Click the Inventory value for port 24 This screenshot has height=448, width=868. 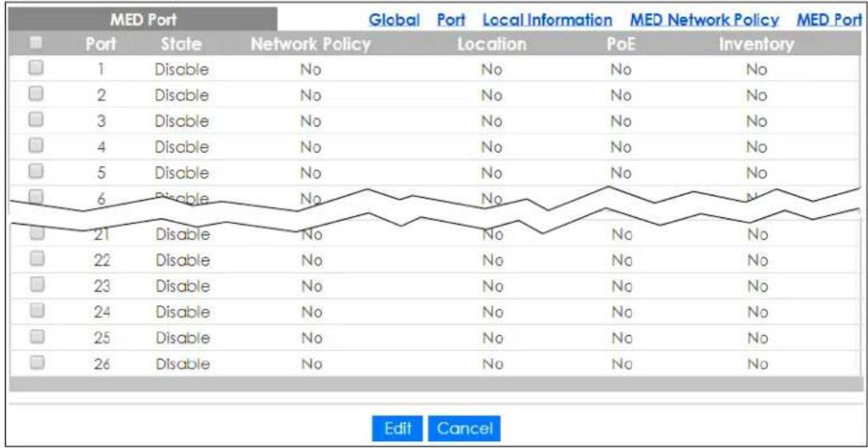(x=758, y=312)
